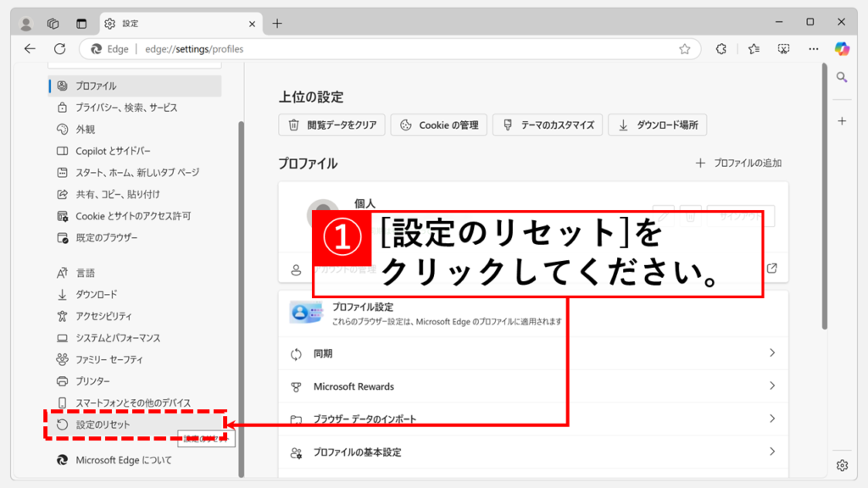
Task: Refresh the page with reload icon
Action: 59,49
